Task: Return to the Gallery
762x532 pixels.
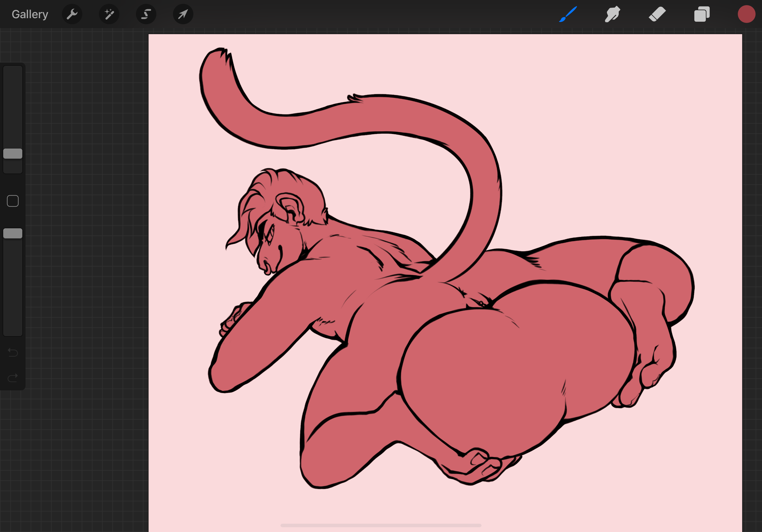Action: [30, 14]
